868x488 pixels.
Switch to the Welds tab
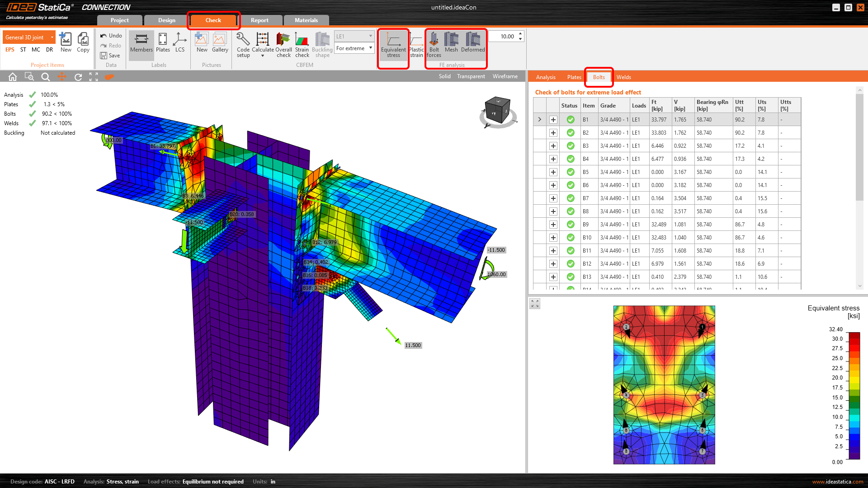pos(623,77)
